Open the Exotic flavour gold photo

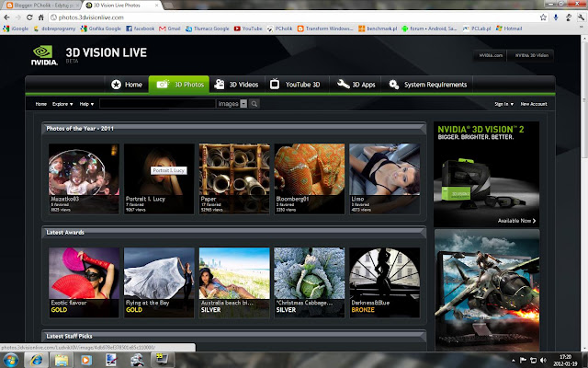(84, 282)
